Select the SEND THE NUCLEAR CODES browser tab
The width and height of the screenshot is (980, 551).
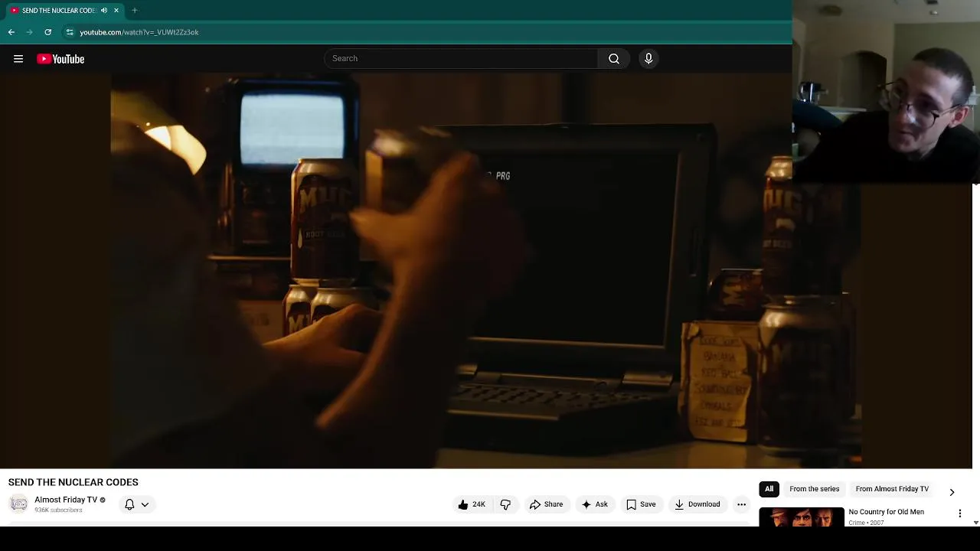[x=64, y=11]
